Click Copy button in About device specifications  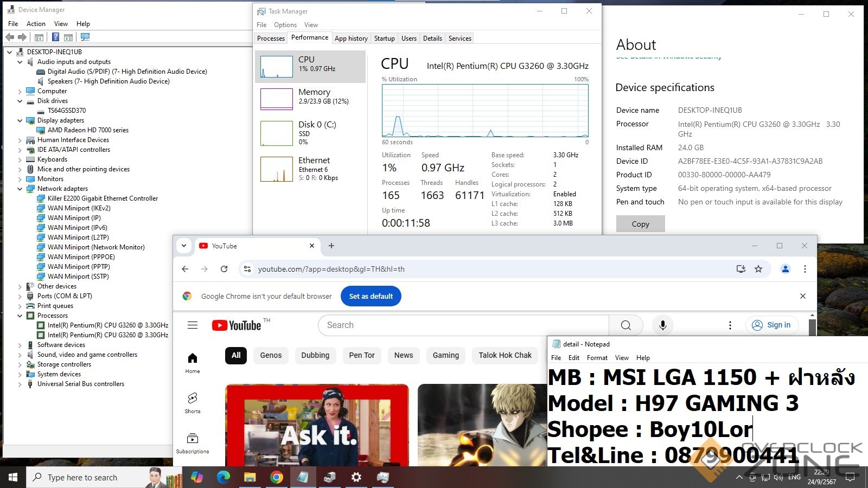pos(640,224)
